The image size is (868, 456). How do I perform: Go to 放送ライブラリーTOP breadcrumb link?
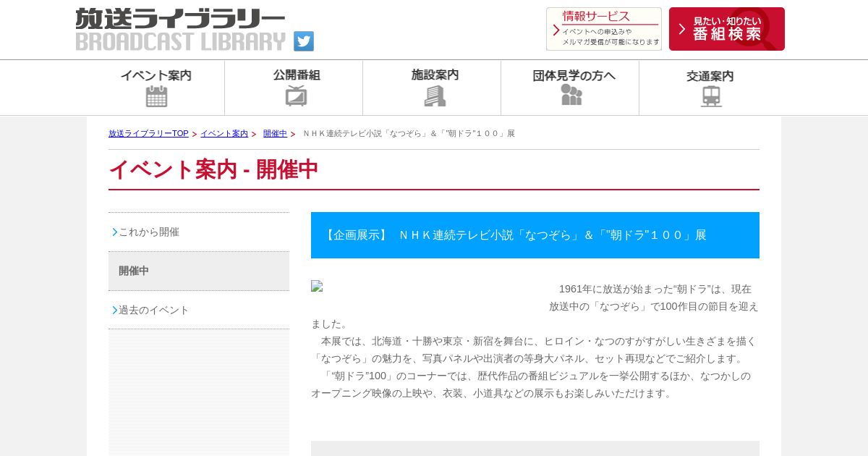[148, 134]
